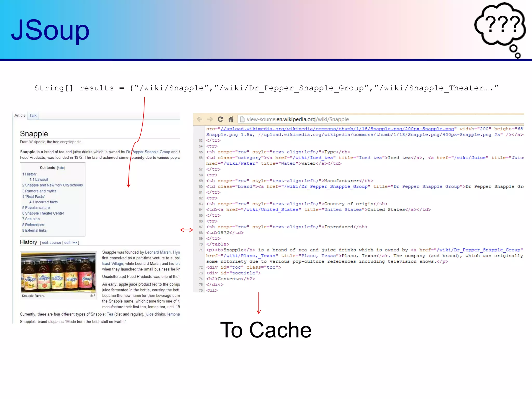The width and height of the screenshot is (532, 399).
Task: Jump to 4.1 Incorrect facts
Action: [43, 202]
